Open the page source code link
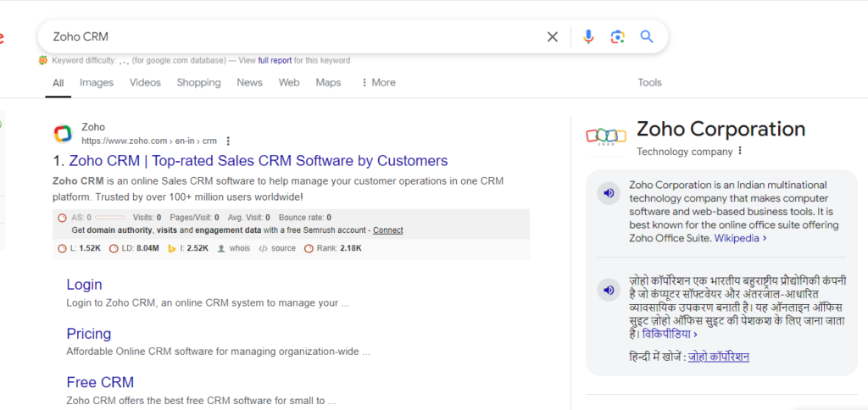The width and height of the screenshot is (868, 410). (277, 248)
